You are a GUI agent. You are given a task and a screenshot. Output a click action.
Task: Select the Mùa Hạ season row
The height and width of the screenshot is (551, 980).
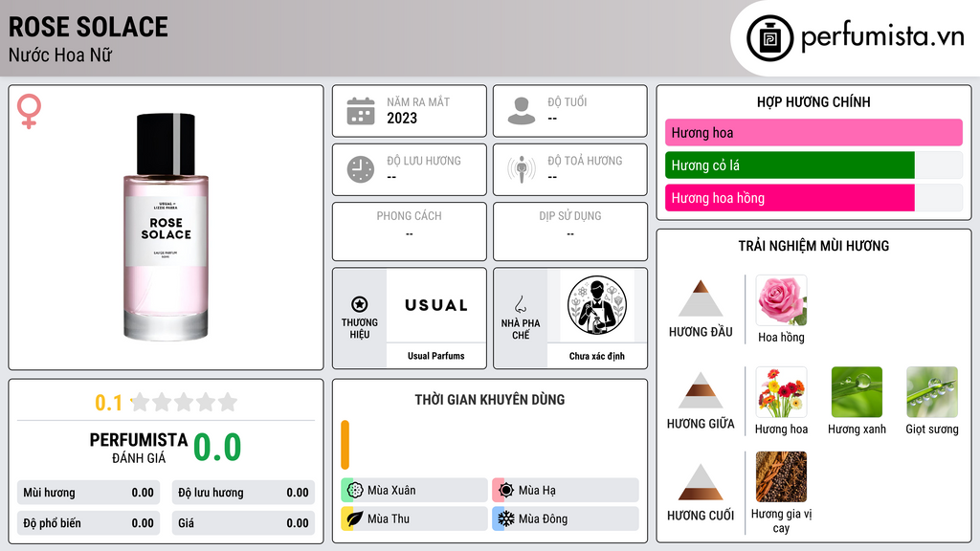(566, 490)
